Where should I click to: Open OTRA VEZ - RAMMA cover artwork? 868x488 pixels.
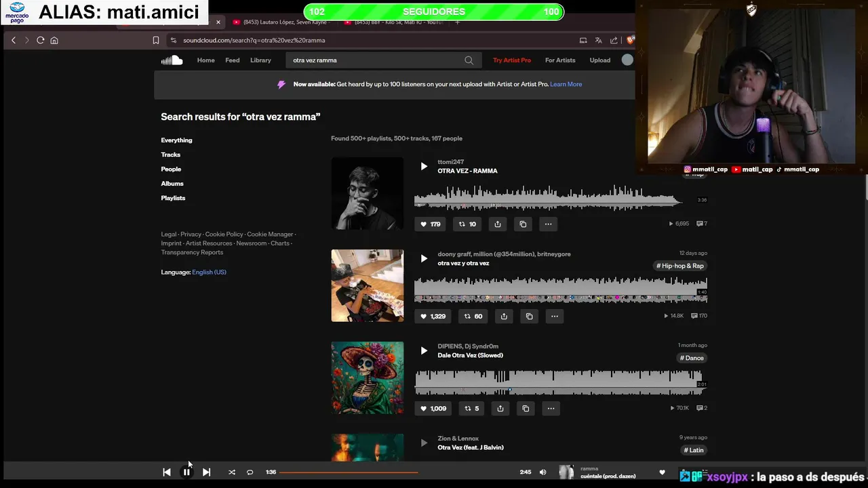click(367, 193)
